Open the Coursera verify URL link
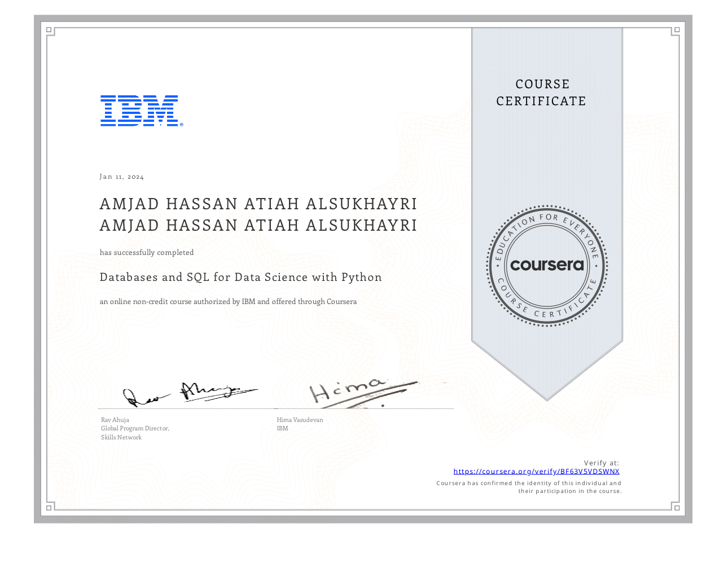The width and height of the screenshot is (728, 572). [x=536, y=472]
